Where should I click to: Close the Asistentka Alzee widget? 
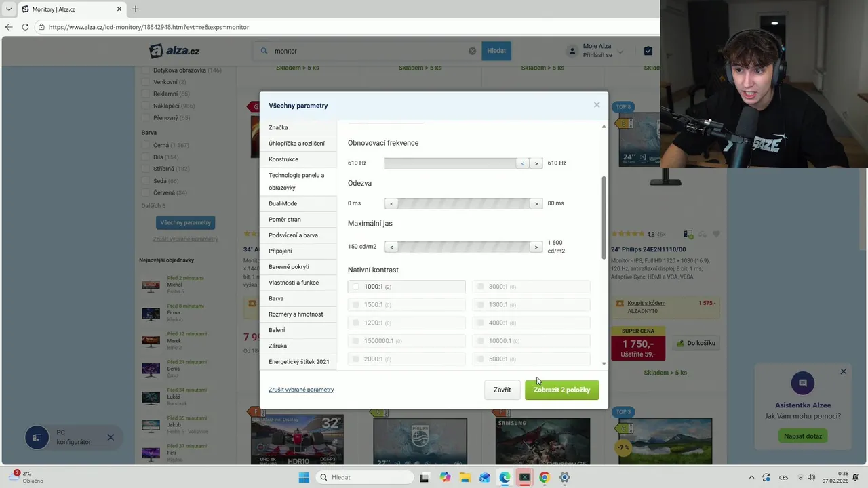click(843, 371)
